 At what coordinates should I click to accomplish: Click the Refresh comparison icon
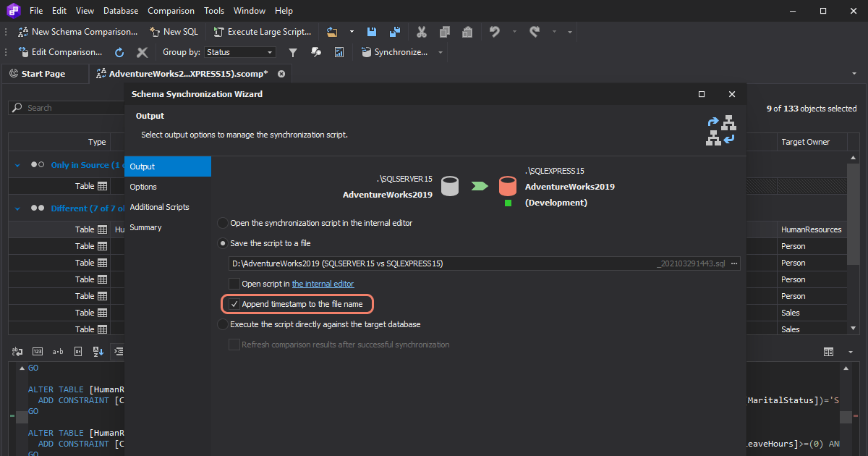coord(120,52)
